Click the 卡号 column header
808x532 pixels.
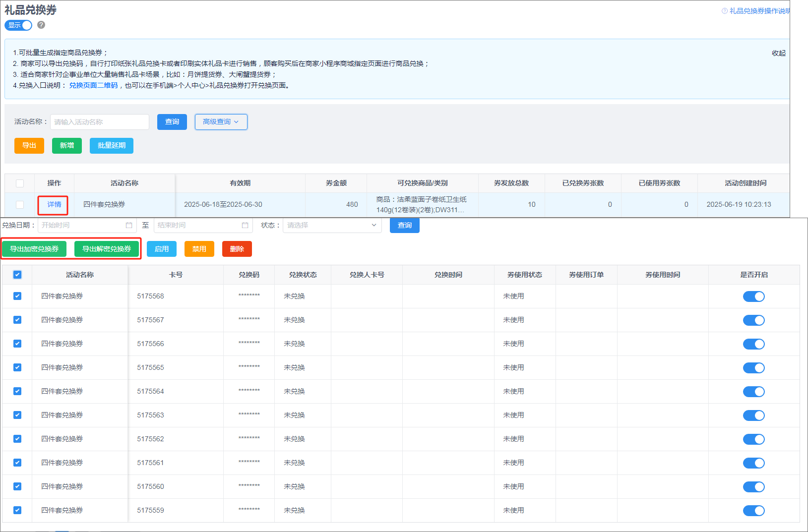point(176,275)
